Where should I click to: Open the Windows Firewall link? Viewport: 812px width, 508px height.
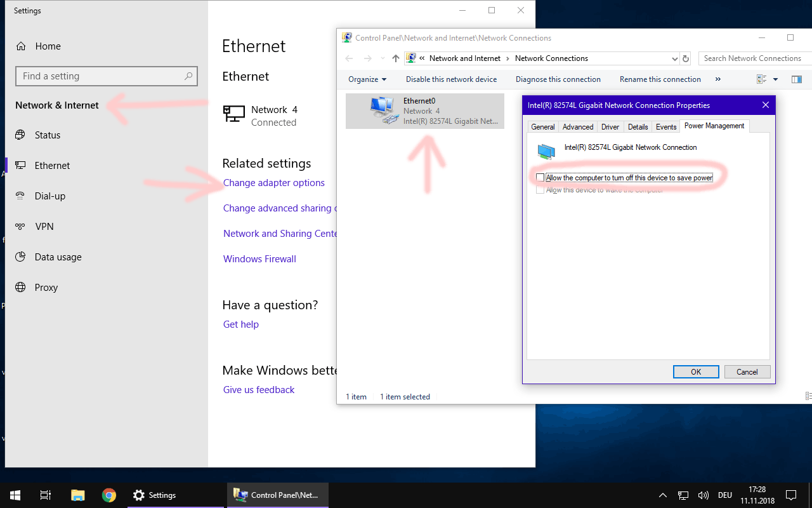260,259
